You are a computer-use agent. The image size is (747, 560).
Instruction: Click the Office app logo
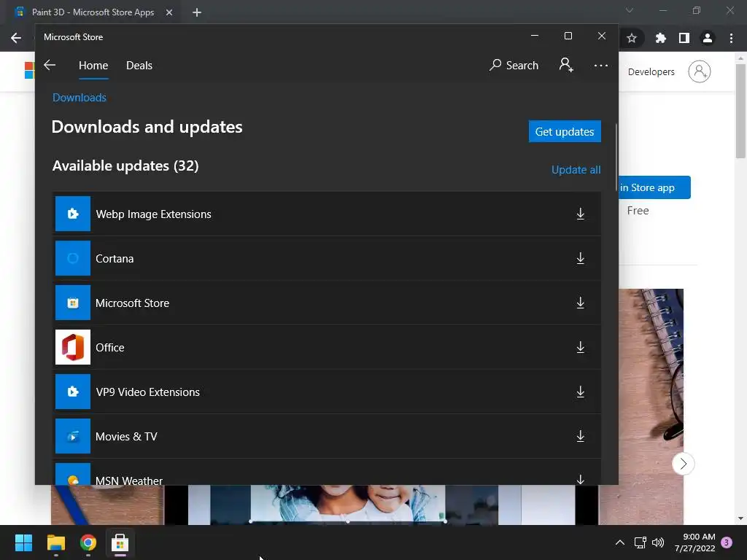pos(73,347)
